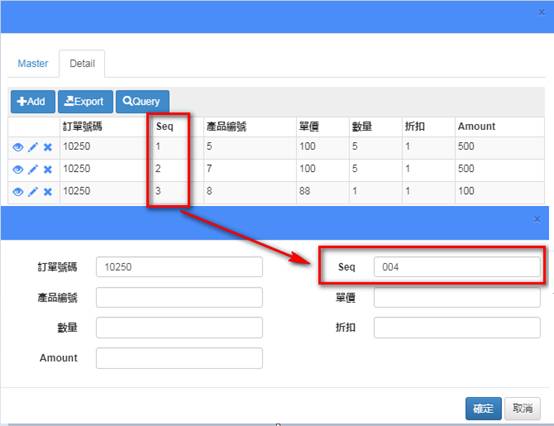This screenshot has height=426, width=554.
Task: Select the Detail tab
Action: coord(82,64)
